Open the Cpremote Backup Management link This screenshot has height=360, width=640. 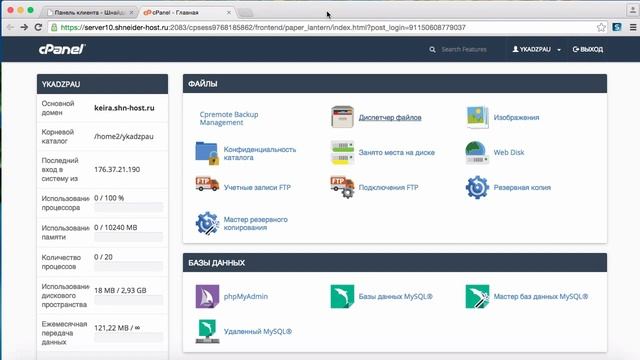pyautogui.click(x=229, y=118)
